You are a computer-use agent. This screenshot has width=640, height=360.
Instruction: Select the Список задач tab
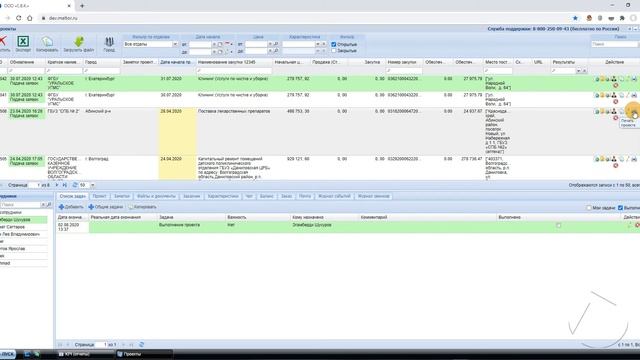pyautogui.click(x=72, y=196)
